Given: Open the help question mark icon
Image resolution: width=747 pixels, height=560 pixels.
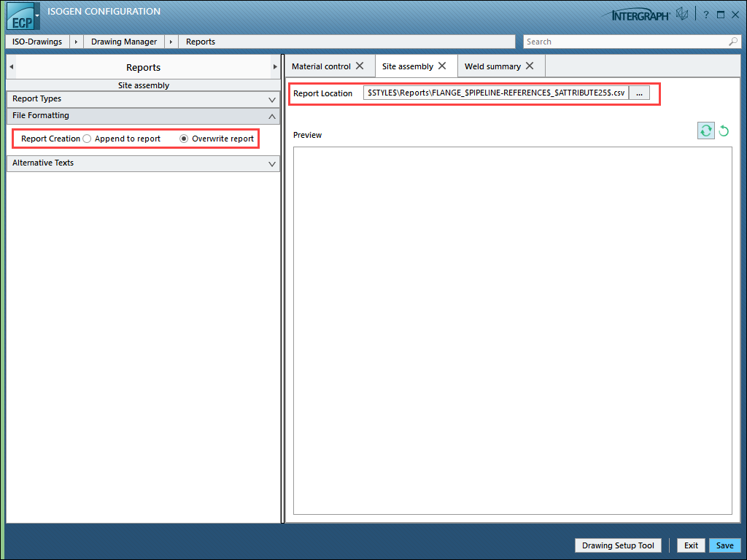Looking at the screenshot, I should tap(705, 15).
